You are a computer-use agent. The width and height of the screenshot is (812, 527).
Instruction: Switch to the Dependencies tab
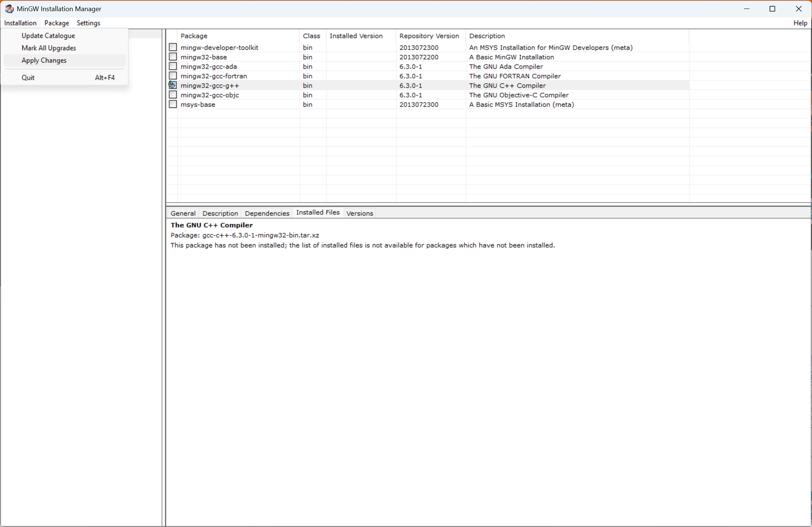pos(267,213)
